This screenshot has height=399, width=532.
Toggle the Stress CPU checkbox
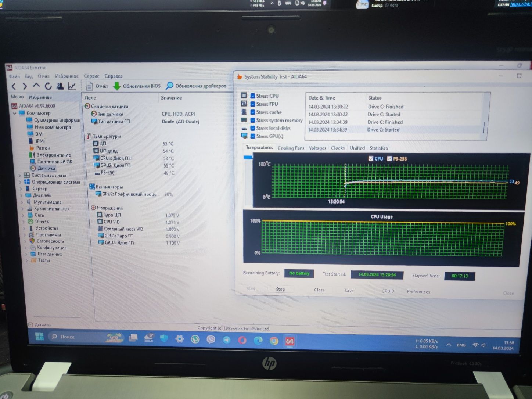pos(253,96)
